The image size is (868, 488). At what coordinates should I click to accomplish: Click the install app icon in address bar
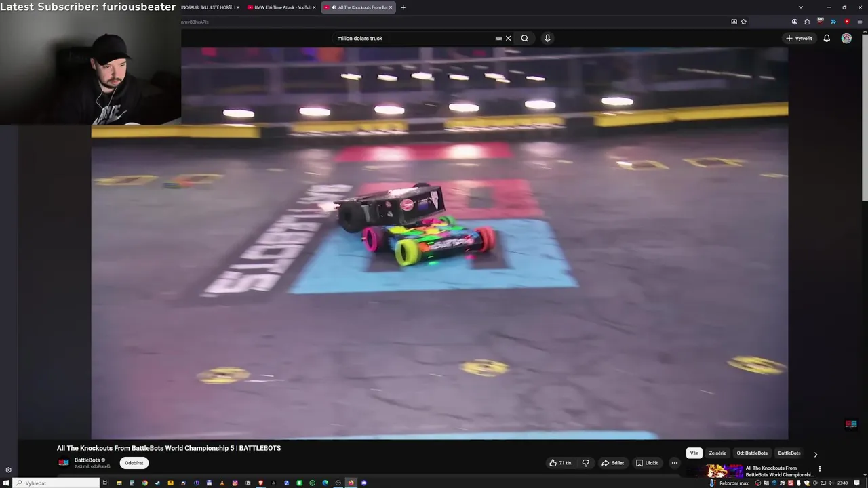pos(734,22)
